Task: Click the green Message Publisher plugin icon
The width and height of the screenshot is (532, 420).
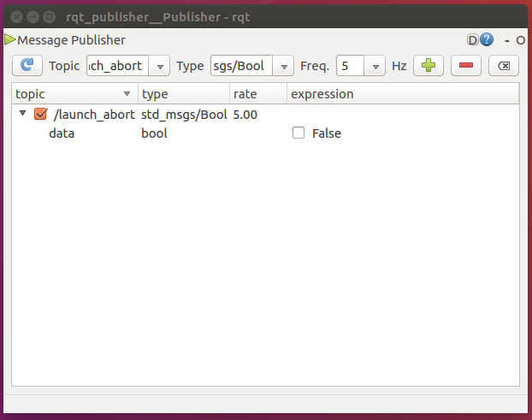Action: (x=10, y=39)
